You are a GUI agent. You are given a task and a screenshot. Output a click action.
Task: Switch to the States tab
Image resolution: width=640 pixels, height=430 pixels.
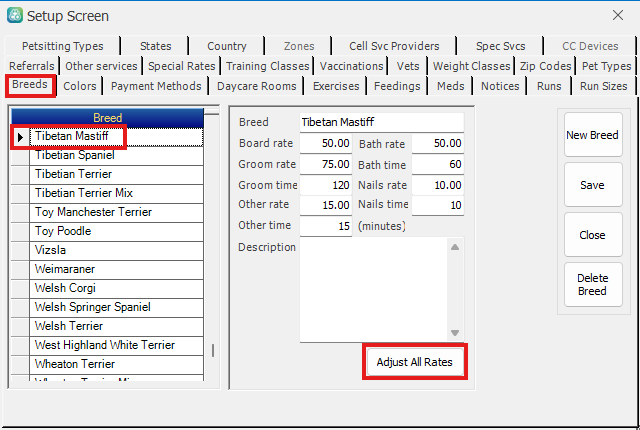coord(155,46)
